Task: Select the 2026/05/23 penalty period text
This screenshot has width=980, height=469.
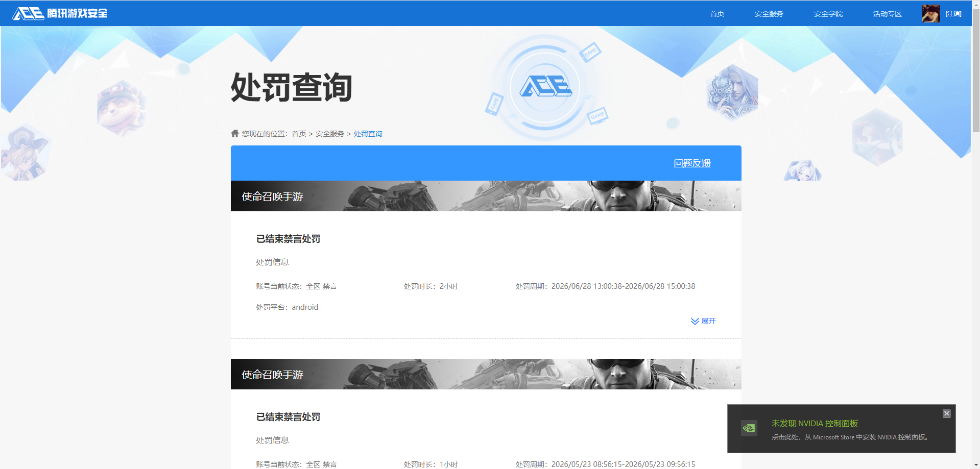Action: click(x=605, y=464)
